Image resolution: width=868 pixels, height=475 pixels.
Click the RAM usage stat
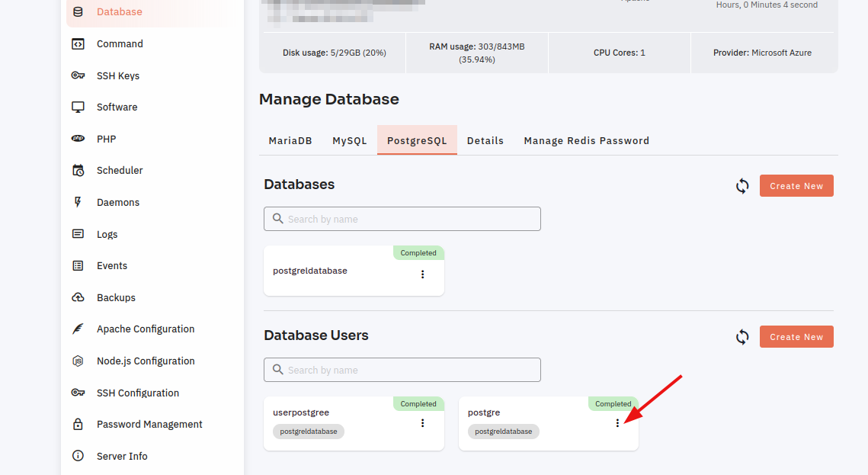[476, 53]
